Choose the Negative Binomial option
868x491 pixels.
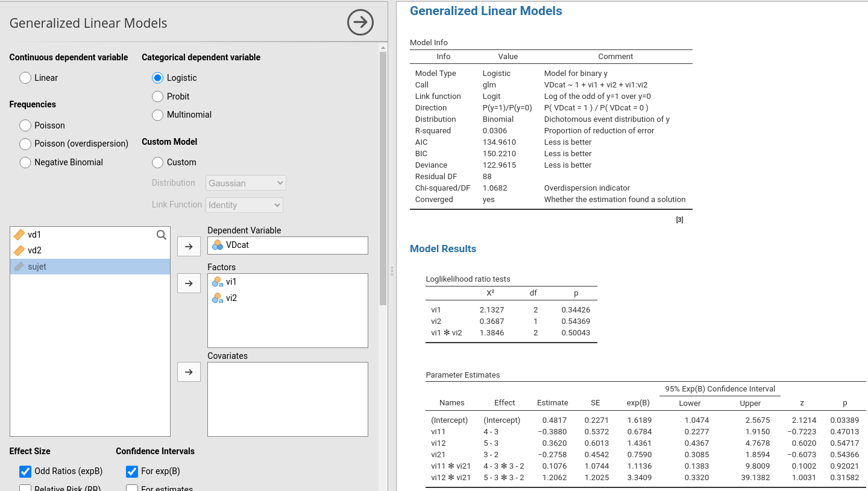pos(25,162)
